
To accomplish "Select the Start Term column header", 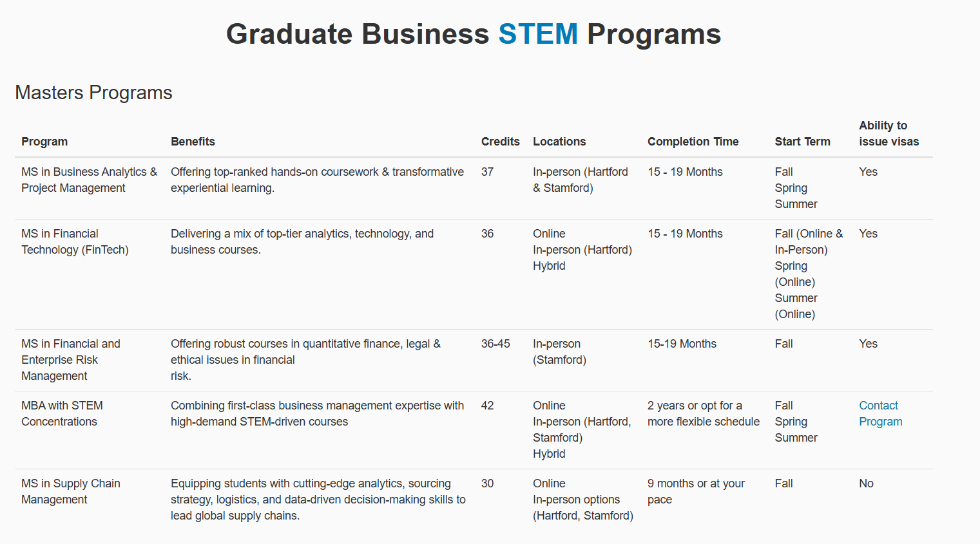I will [802, 142].
